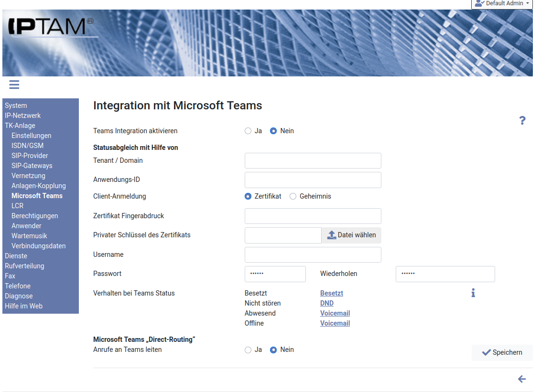This screenshot has width=541, height=392.
Task: Click the DND link for Nicht stören
Action: pos(327,303)
